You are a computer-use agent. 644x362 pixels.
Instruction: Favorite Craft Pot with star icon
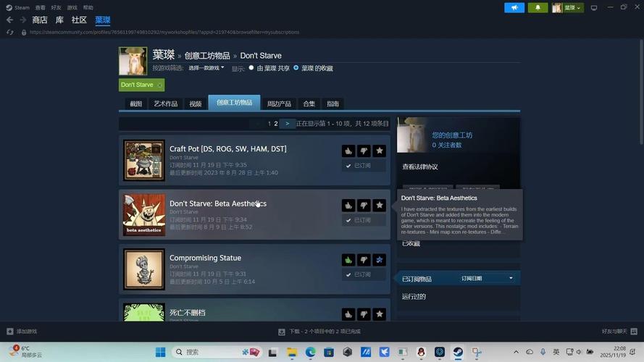pyautogui.click(x=380, y=151)
